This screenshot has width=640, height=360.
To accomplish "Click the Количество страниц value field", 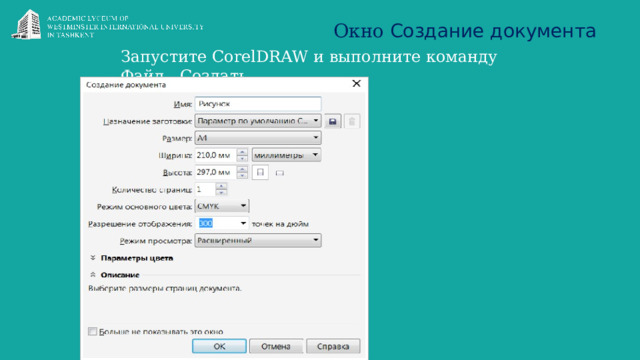I will coord(205,189).
